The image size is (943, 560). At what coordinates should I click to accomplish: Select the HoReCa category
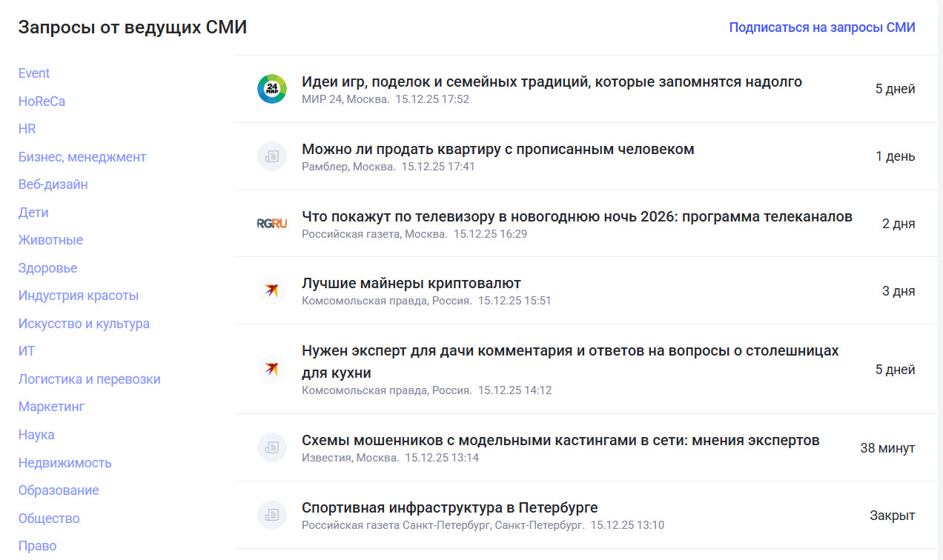[42, 101]
